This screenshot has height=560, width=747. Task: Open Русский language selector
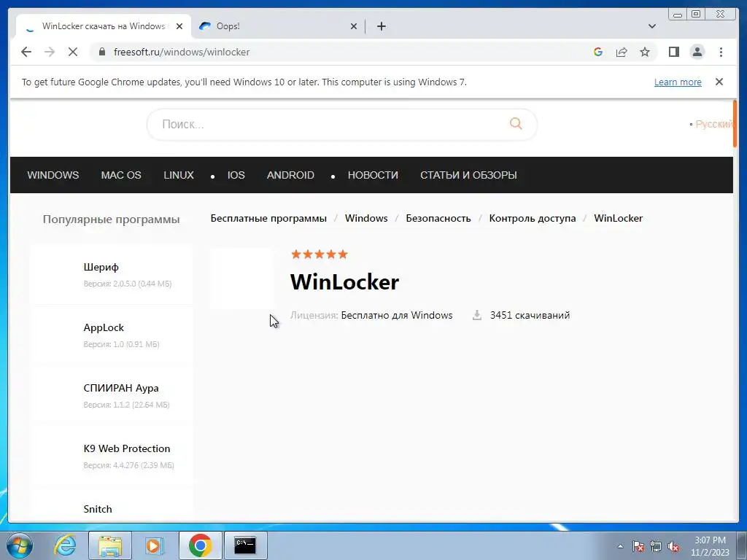[x=713, y=124]
